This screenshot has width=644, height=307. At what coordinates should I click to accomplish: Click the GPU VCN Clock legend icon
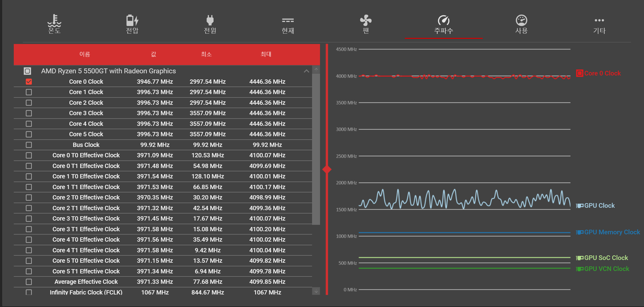[x=579, y=269]
